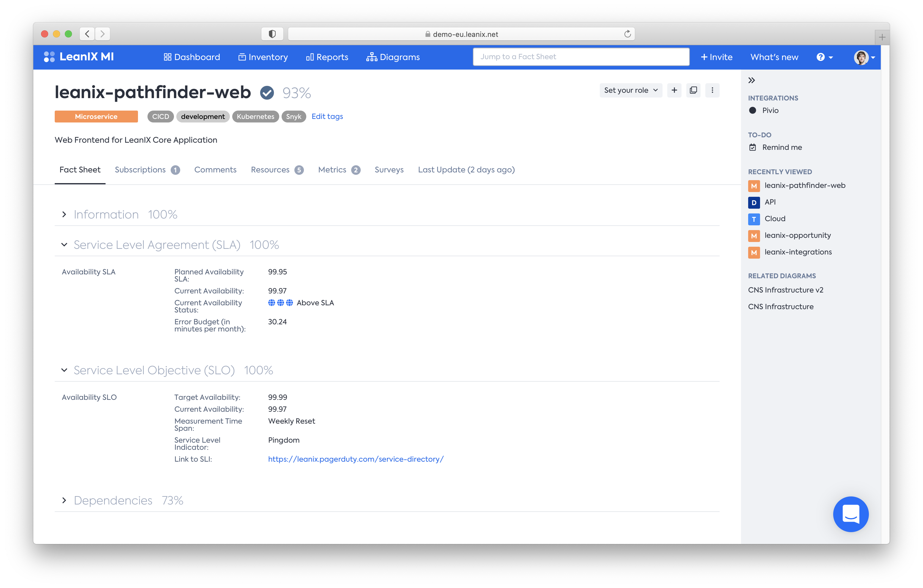Click the Pivio integration entry
923x588 pixels.
point(770,110)
